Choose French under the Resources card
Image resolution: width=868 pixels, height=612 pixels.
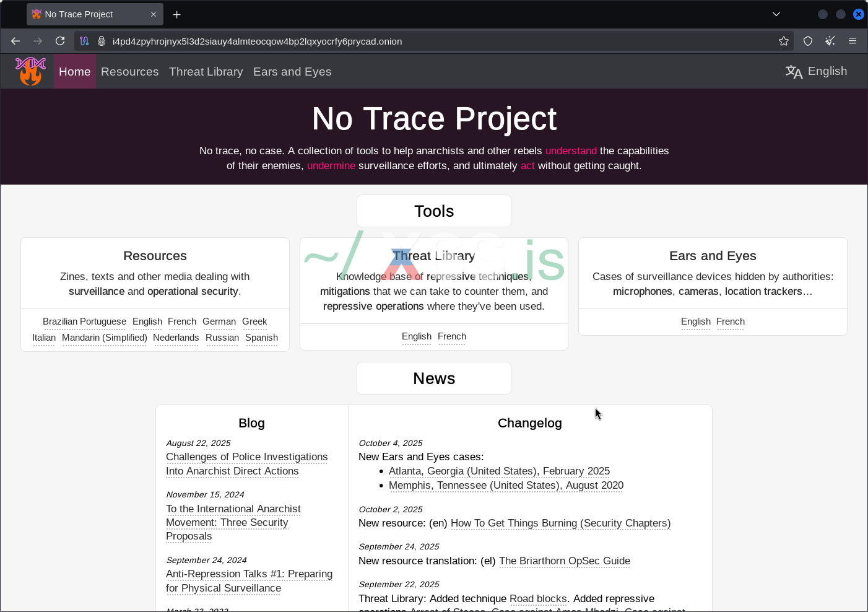(182, 321)
